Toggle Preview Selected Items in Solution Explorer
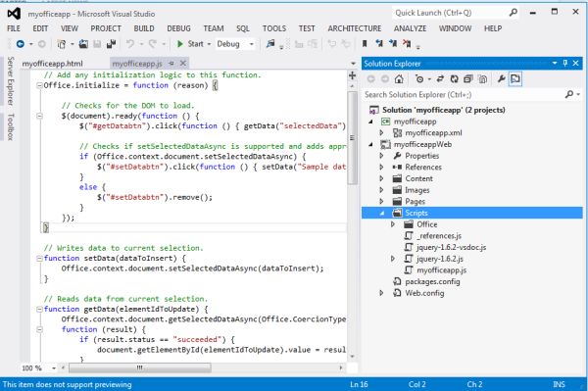 point(515,78)
